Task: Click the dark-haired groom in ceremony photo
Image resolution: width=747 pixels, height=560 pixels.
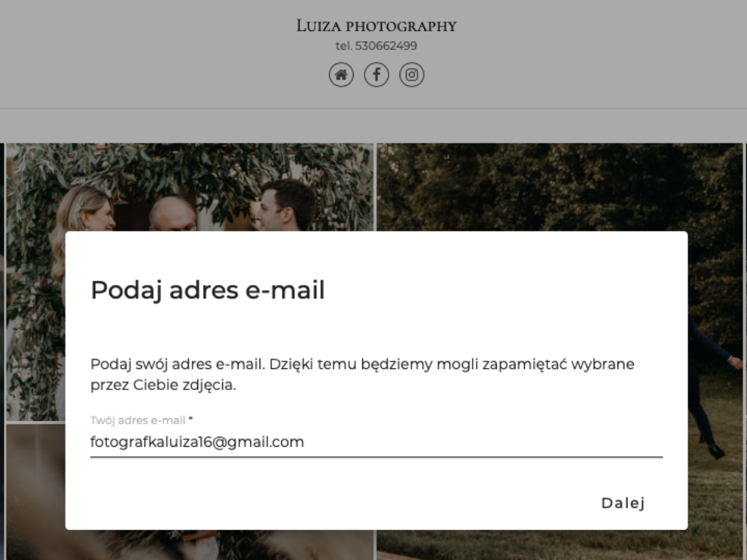Action: point(285,204)
